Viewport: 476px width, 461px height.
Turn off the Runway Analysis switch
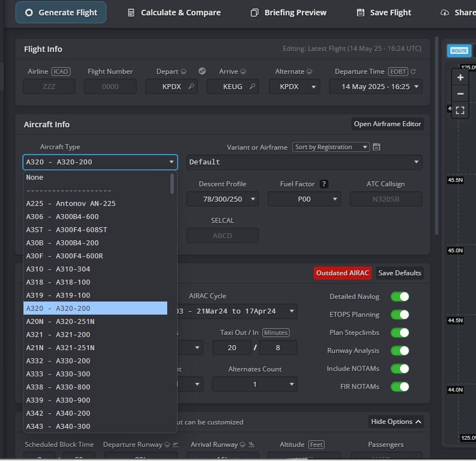click(x=400, y=351)
